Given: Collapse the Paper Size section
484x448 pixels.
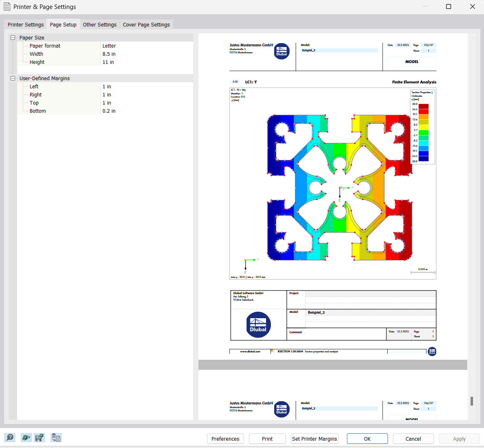Looking at the screenshot, I should tap(13, 37).
